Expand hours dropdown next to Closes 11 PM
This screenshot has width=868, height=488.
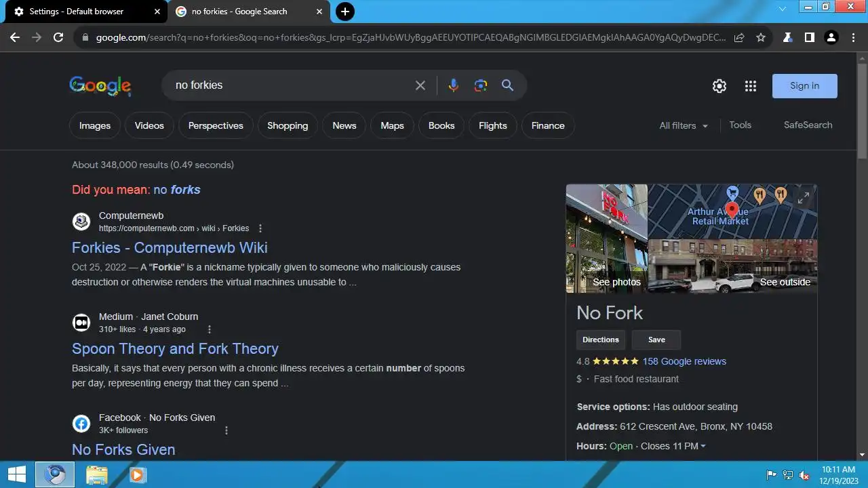pyautogui.click(x=703, y=446)
